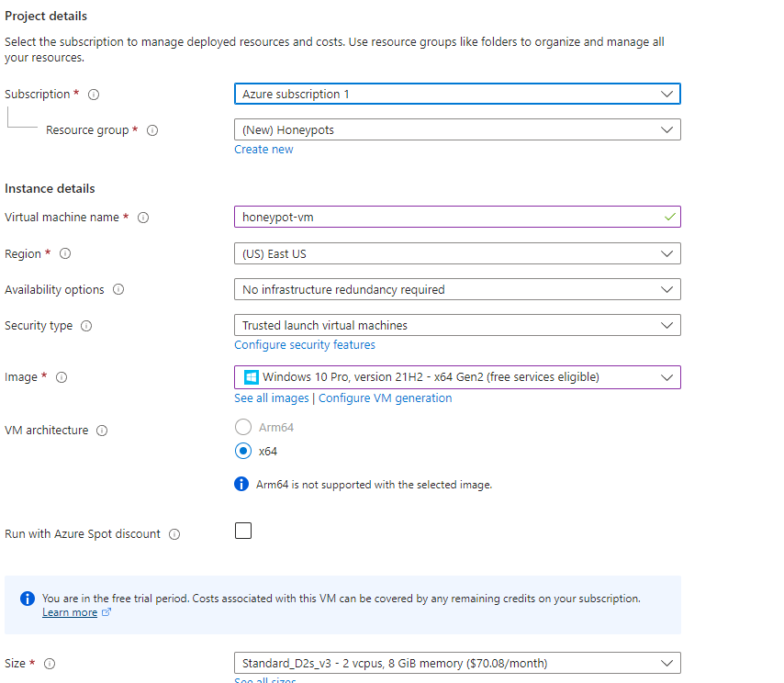Click Virtual machine name info icon
The image size is (784, 683).
coord(143,218)
